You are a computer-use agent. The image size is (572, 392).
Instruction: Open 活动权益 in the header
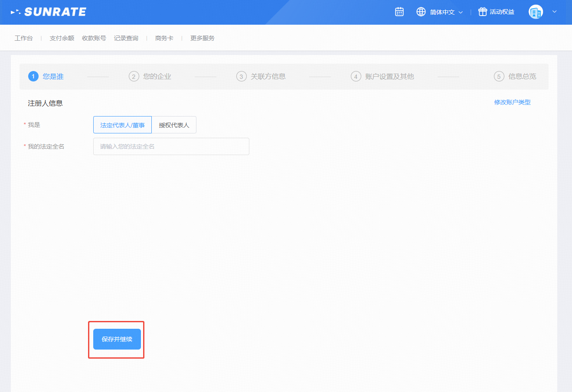pyautogui.click(x=502, y=12)
